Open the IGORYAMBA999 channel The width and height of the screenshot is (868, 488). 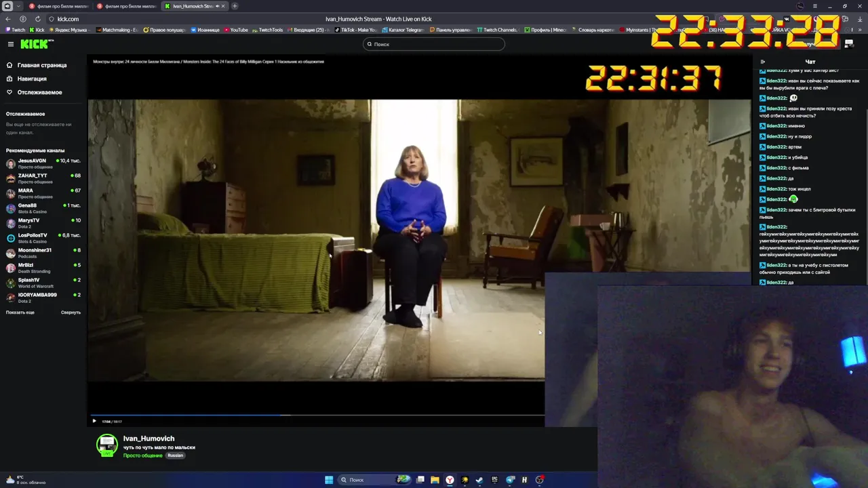(x=43, y=298)
